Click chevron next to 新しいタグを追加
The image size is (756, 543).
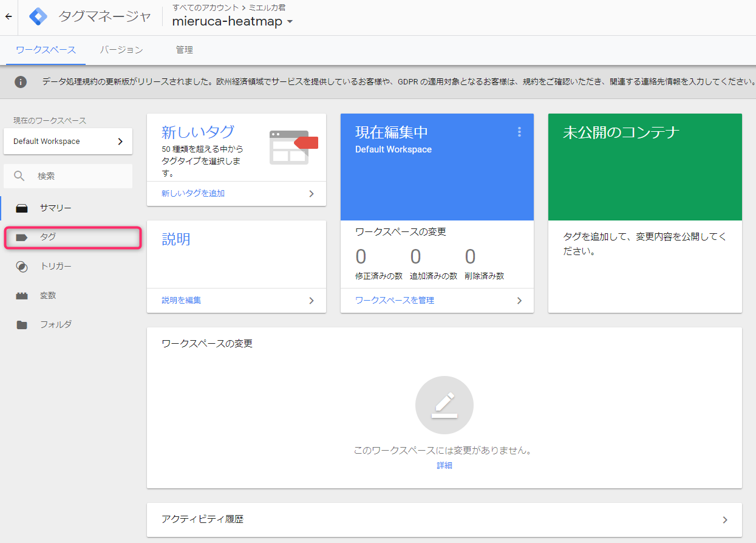click(312, 194)
